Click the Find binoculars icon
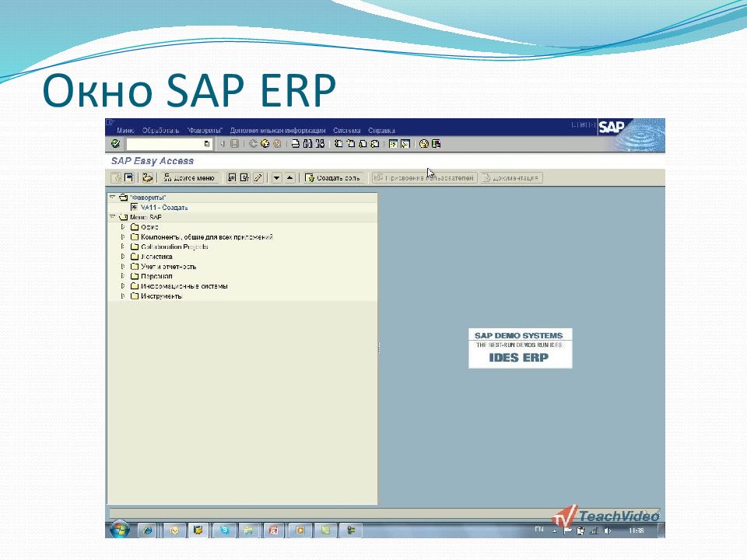Screen dimensions: 747x560 coord(308,143)
